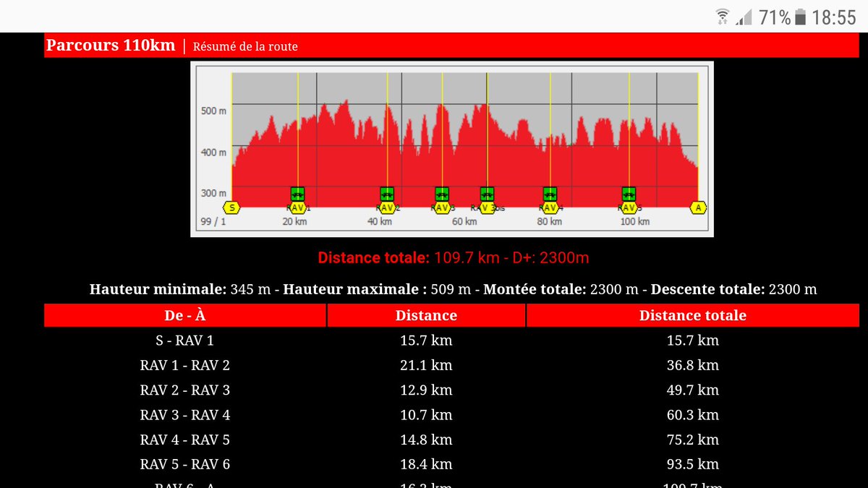
Task: Tap the 60 km axis label
Action: (x=464, y=221)
